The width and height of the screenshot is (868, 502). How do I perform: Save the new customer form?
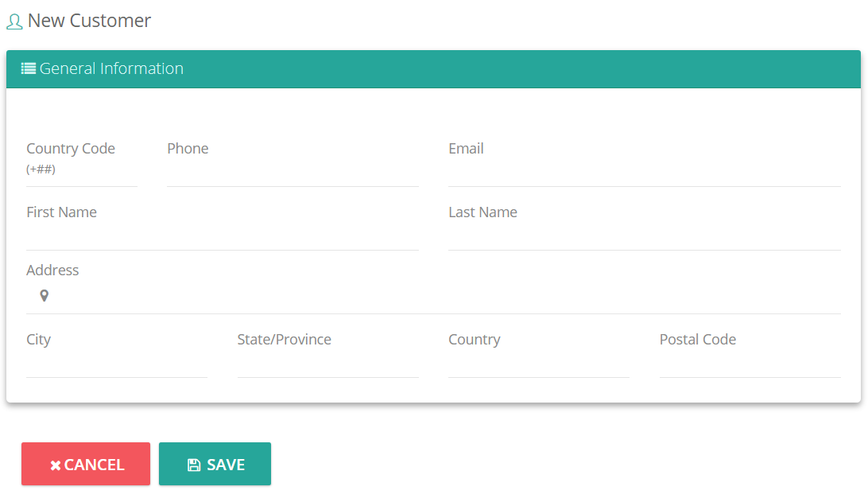[x=215, y=464]
